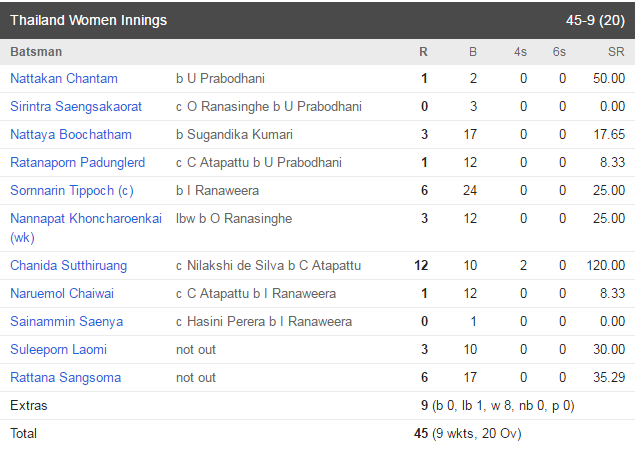Viewport: 636px width, 454px height.
Task: Open Naruemol Chaiwai profile link
Action: (x=62, y=293)
